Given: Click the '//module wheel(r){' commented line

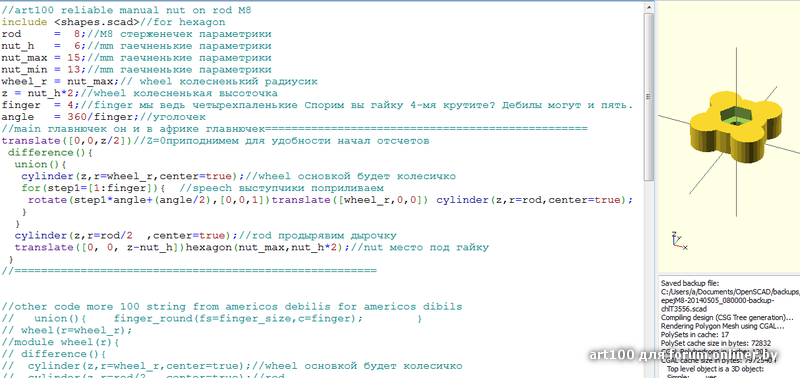Looking at the screenshot, I should pyautogui.click(x=60, y=342).
